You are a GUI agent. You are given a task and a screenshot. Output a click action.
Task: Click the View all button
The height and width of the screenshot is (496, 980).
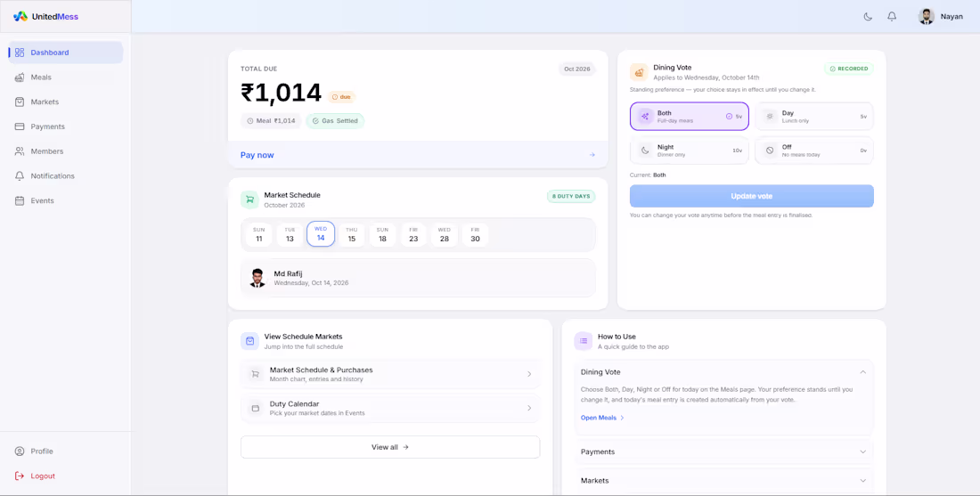tap(390, 447)
